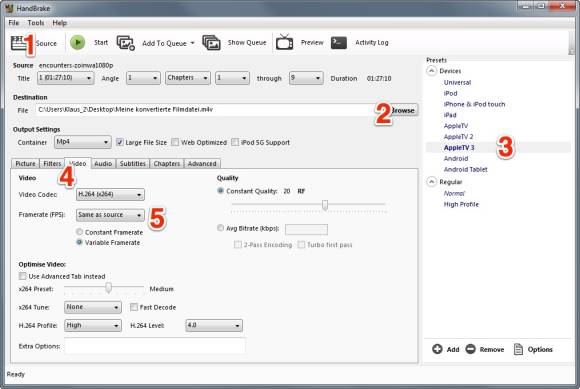The height and width of the screenshot is (389, 580).
Task: Open the H.264 Profile dropdown
Action: (x=93, y=325)
